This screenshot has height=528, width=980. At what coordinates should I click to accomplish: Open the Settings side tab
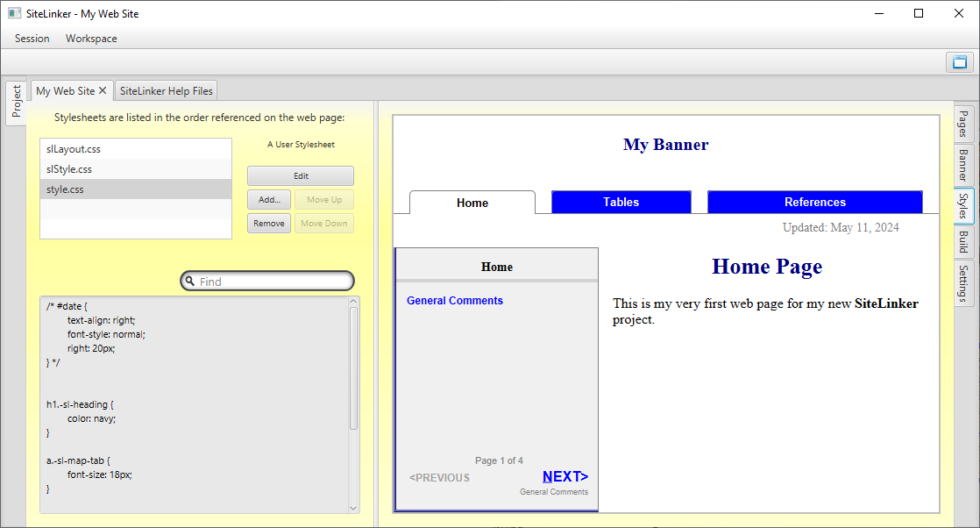[x=963, y=282]
